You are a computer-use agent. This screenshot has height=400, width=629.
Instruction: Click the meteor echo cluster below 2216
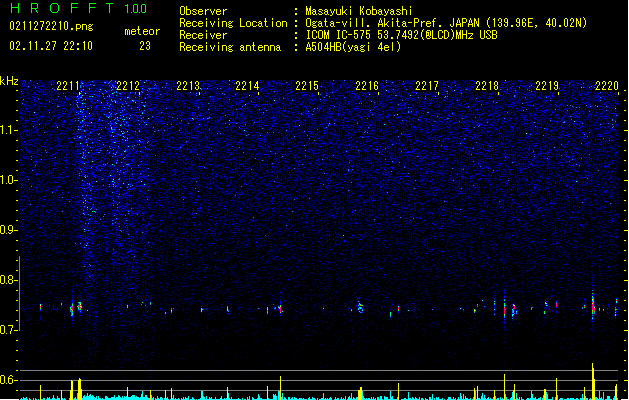(360, 306)
